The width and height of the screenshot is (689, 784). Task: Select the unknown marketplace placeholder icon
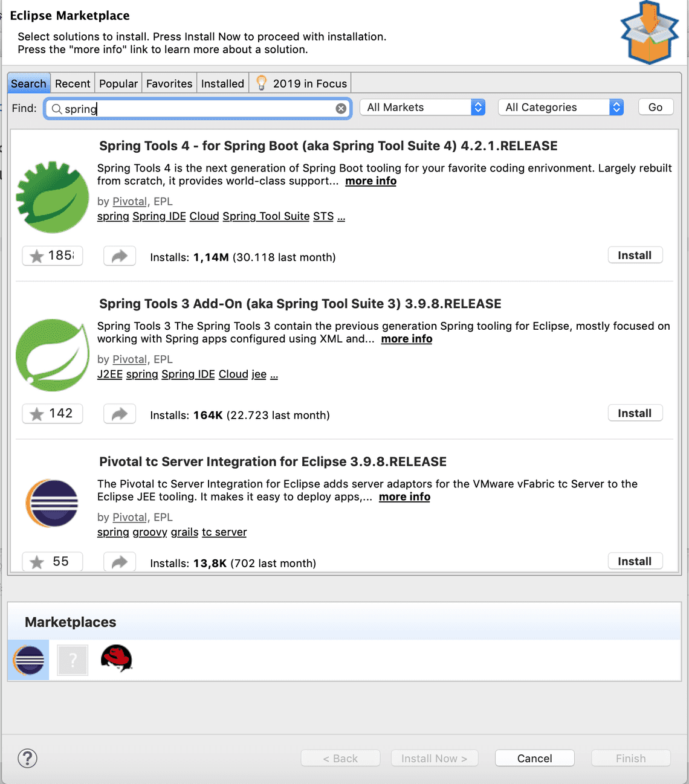click(73, 660)
